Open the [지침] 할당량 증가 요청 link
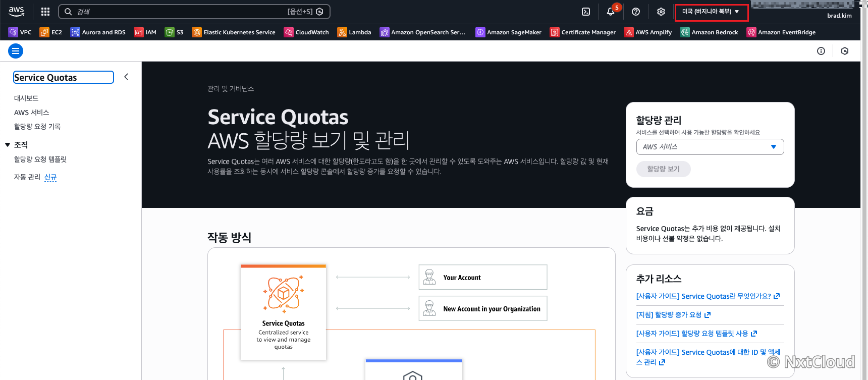The width and height of the screenshot is (868, 380). [x=673, y=315]
